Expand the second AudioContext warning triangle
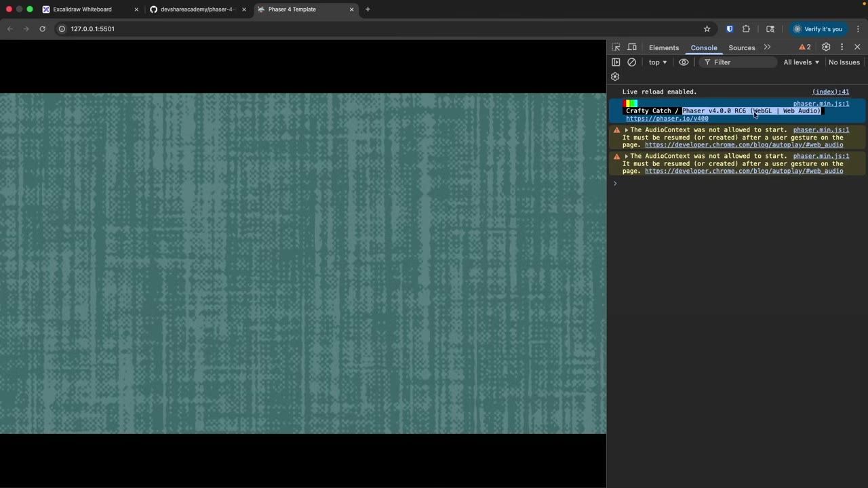Screen dimensions: 868x488 [x=627, y=157]
